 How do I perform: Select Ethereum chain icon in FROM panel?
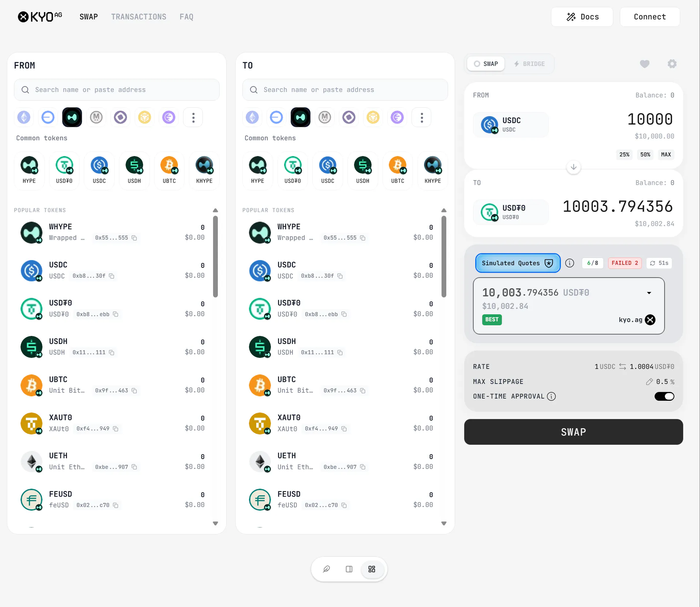pos(24,117)
